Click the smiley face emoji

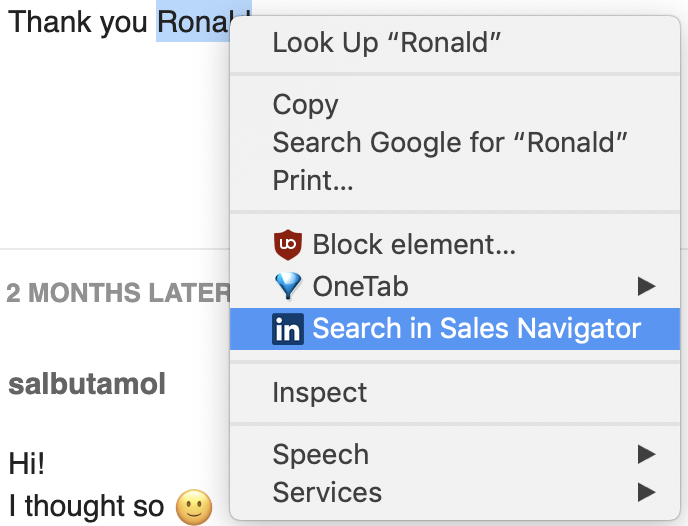pos(194,507)
